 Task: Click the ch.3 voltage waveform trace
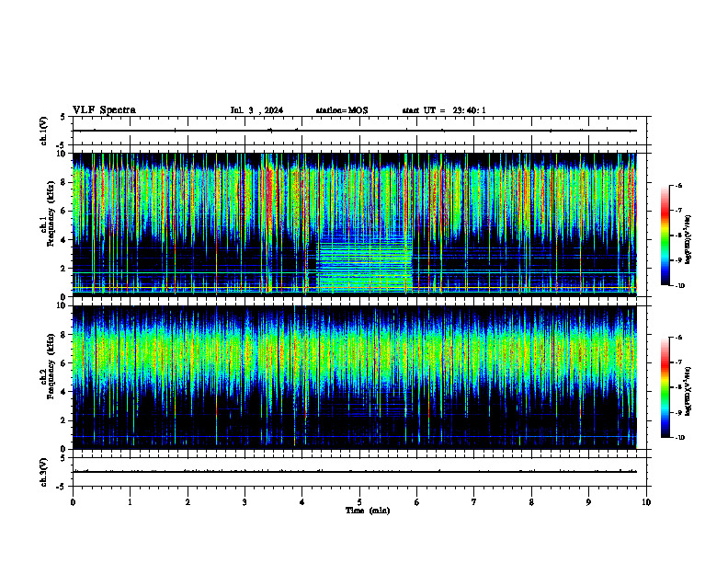[354, 472]
